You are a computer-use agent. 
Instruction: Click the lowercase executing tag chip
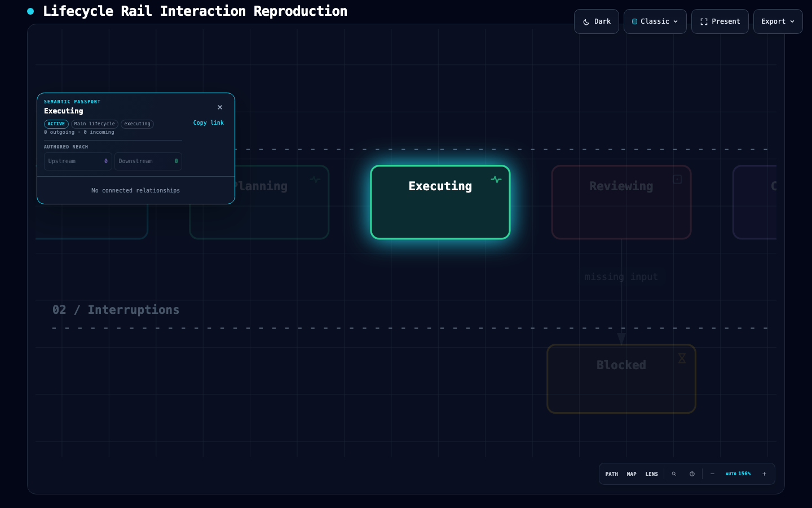137,124
